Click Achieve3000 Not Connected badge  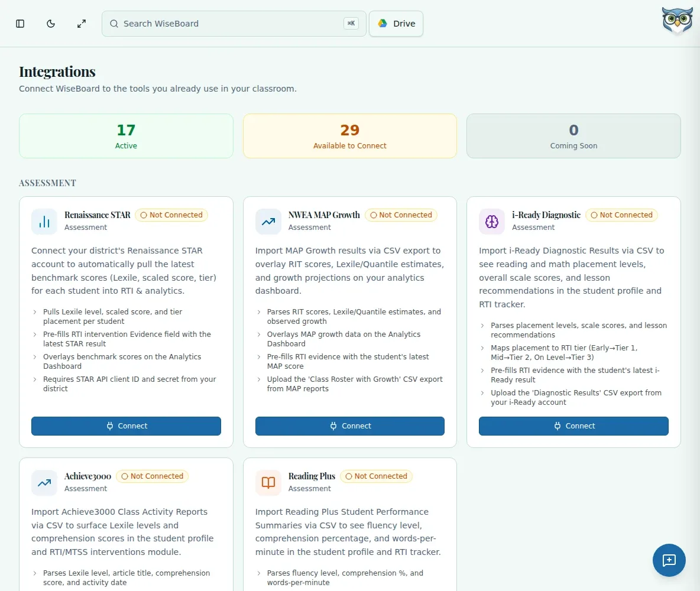coord(152,476)
